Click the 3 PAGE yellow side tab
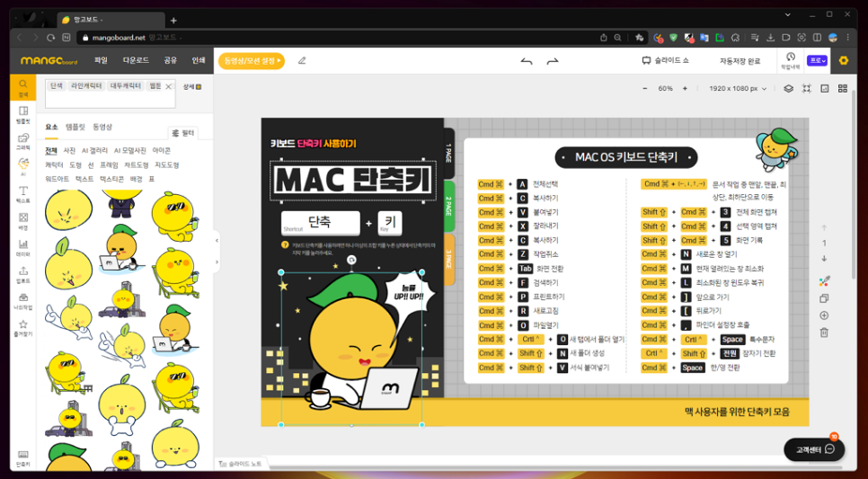 click(449, 259)
